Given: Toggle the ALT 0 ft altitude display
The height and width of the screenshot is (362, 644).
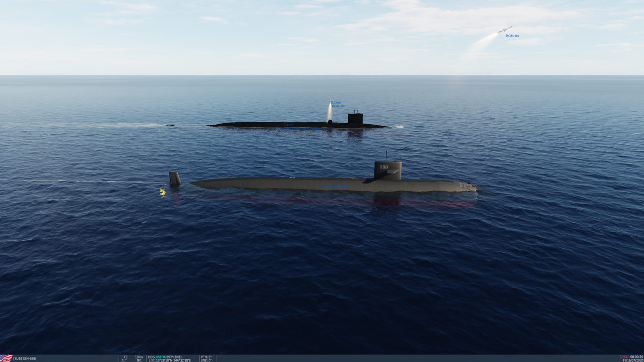Looking at the screenshot, I should [132, 359].
